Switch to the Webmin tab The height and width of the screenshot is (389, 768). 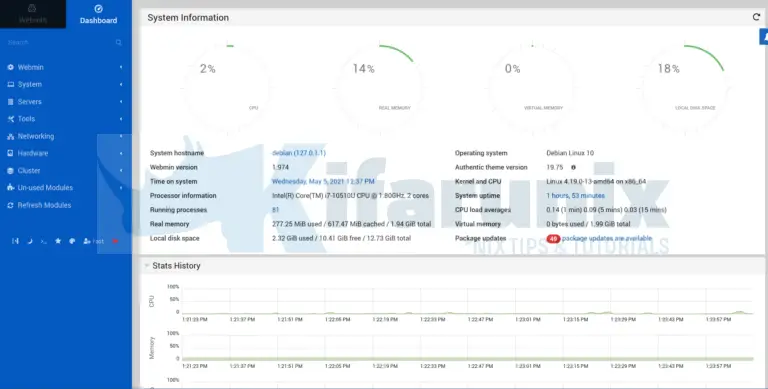point(33,14)
